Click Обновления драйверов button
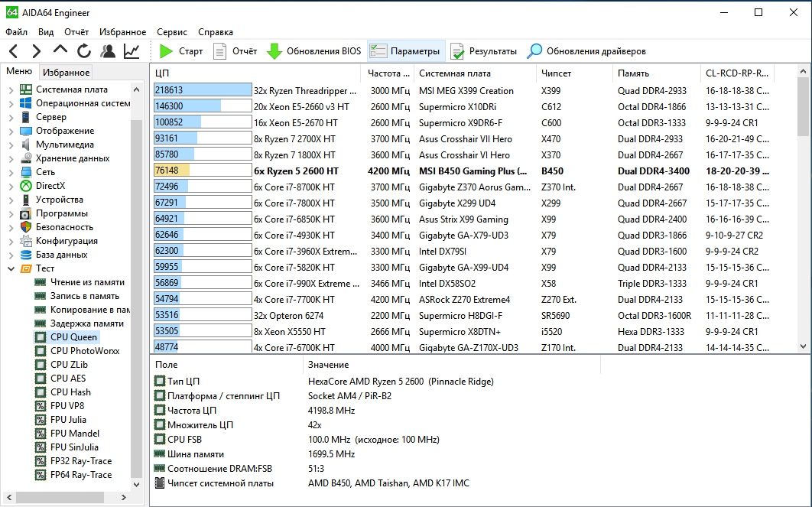 [x=586, y=51]
